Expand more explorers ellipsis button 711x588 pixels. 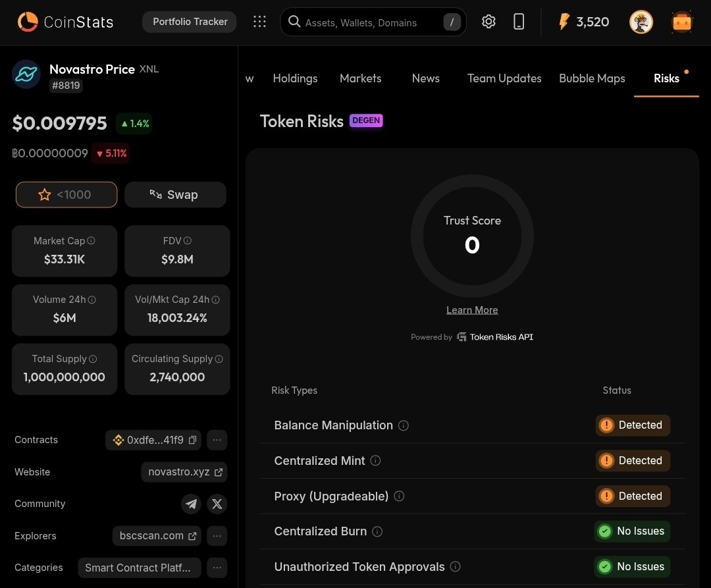[217, 536]
